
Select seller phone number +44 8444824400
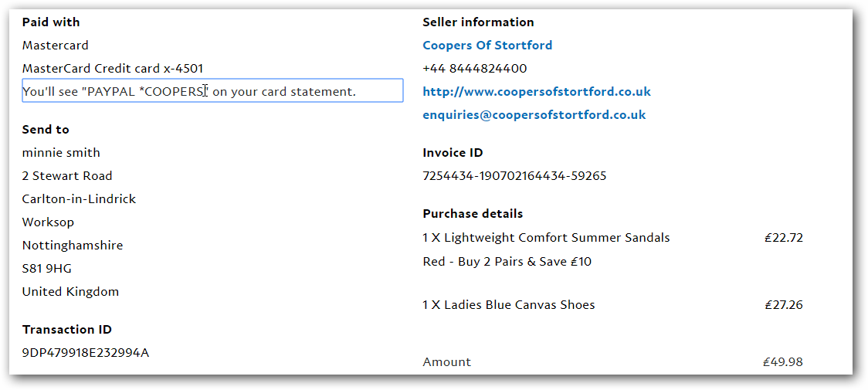coord(474,69)
